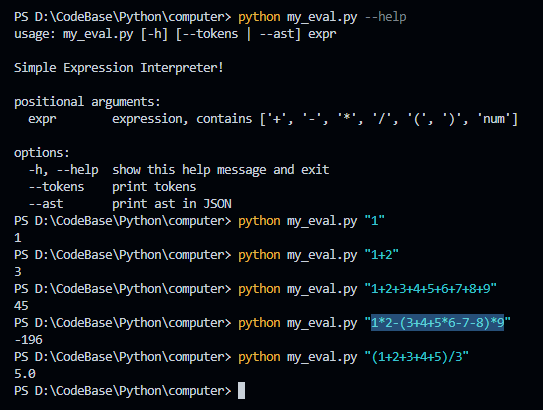Click the expression "(1+2+3+4+5)/3"

(417, 357)
